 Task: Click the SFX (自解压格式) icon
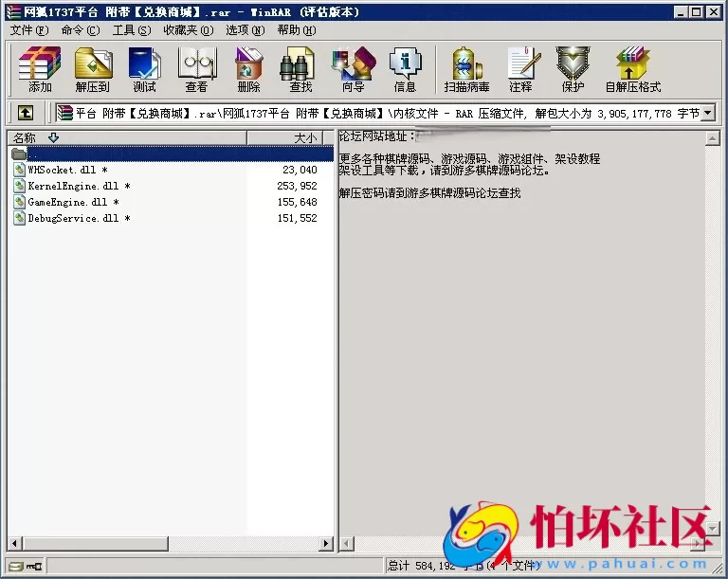pos(633,69)
